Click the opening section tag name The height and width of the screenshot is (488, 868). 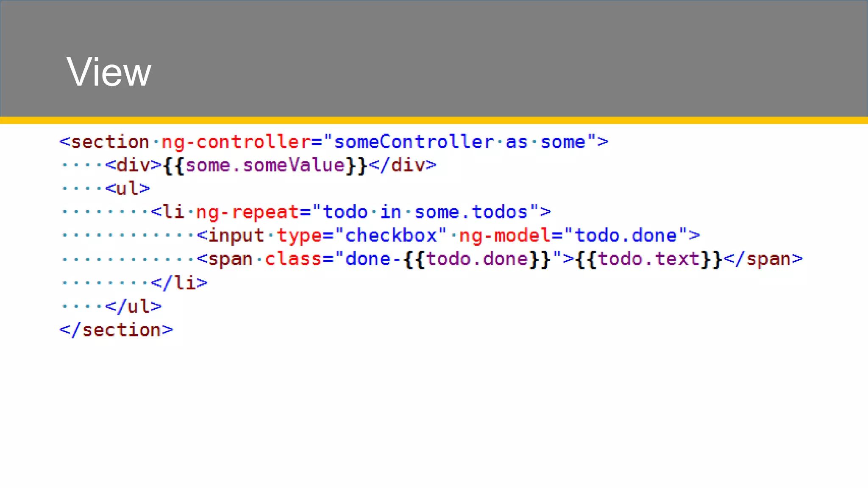point(110,142)
